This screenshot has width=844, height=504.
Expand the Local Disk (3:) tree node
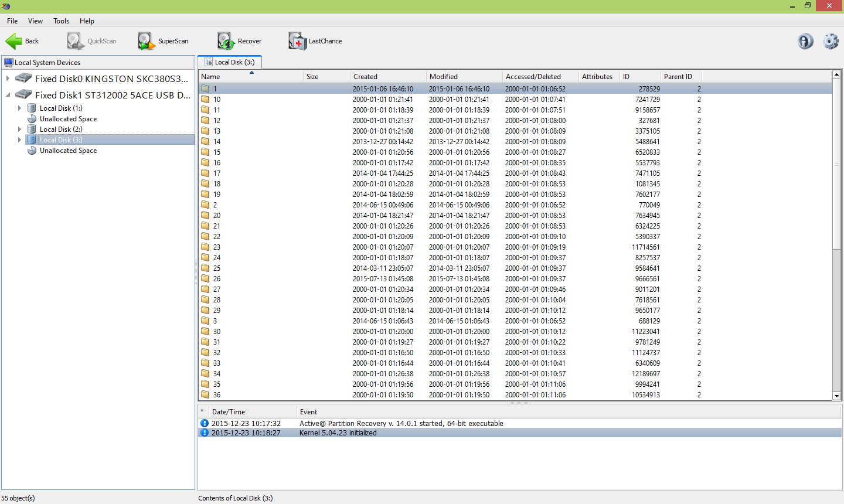pos(19,140)
